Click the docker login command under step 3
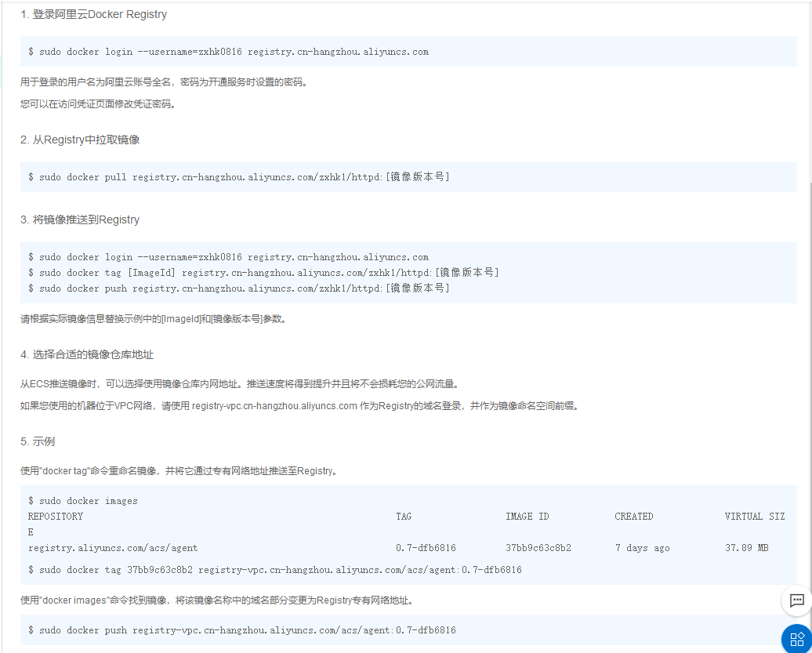The image size is (812, 653). (228, 257)
